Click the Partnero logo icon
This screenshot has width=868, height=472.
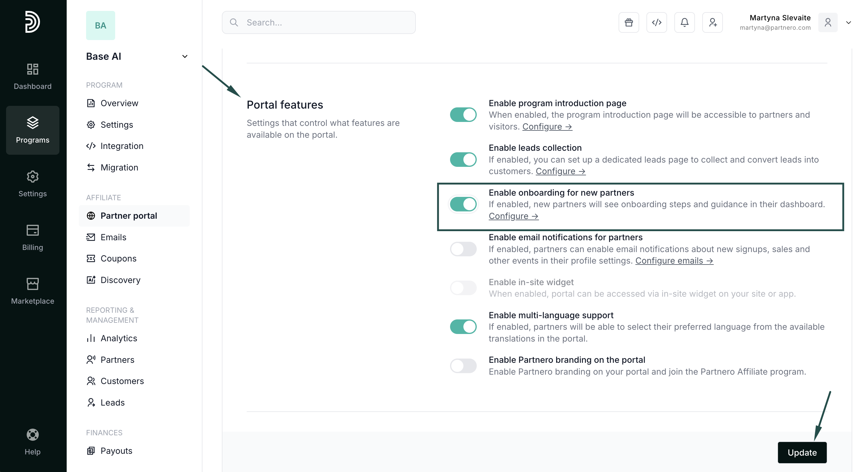coord(32,22)
